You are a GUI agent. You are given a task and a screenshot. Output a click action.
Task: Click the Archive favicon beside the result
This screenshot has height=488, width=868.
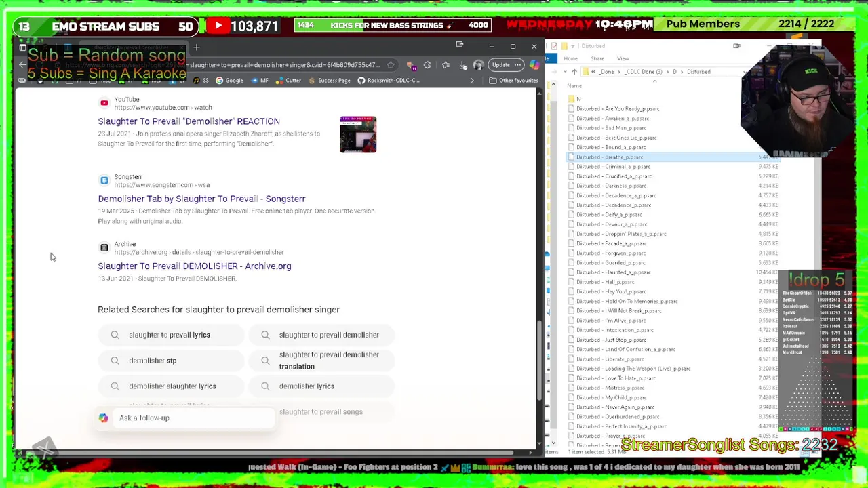(x=104, y=247)
